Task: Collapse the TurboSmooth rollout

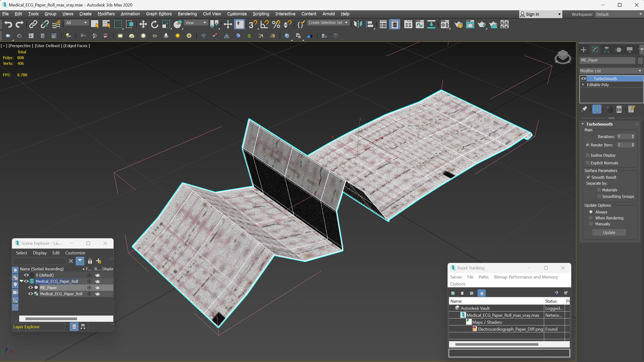Action: click(583, 124)
